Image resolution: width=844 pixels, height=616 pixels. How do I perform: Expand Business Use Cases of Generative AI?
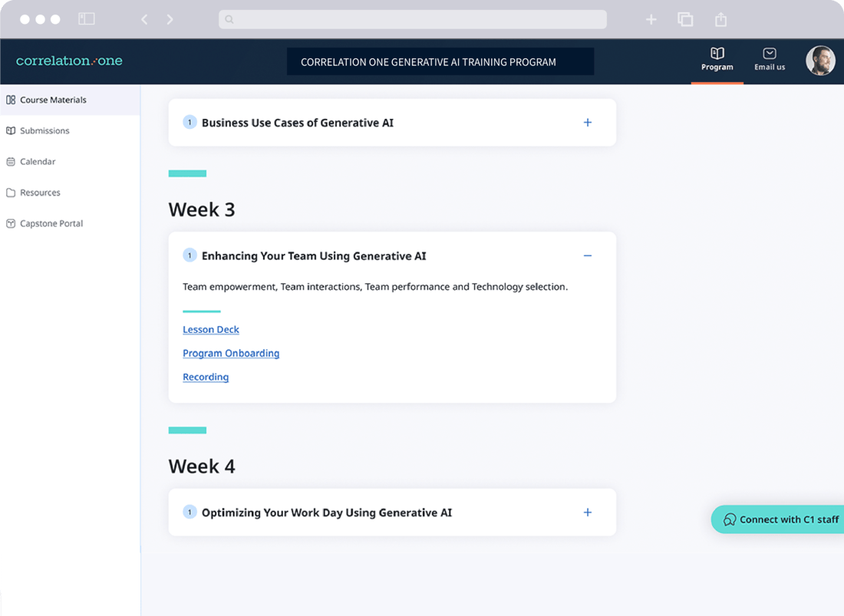pyautogui.click(x=587, y=123)
